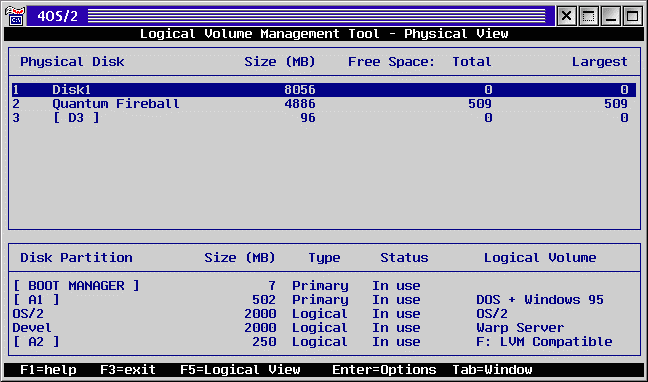
Task: Select the Disk1 row
Action: [324, 90]
